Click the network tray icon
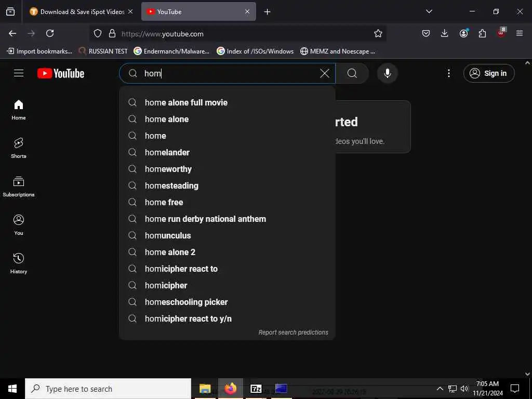 tap(453, 389)
